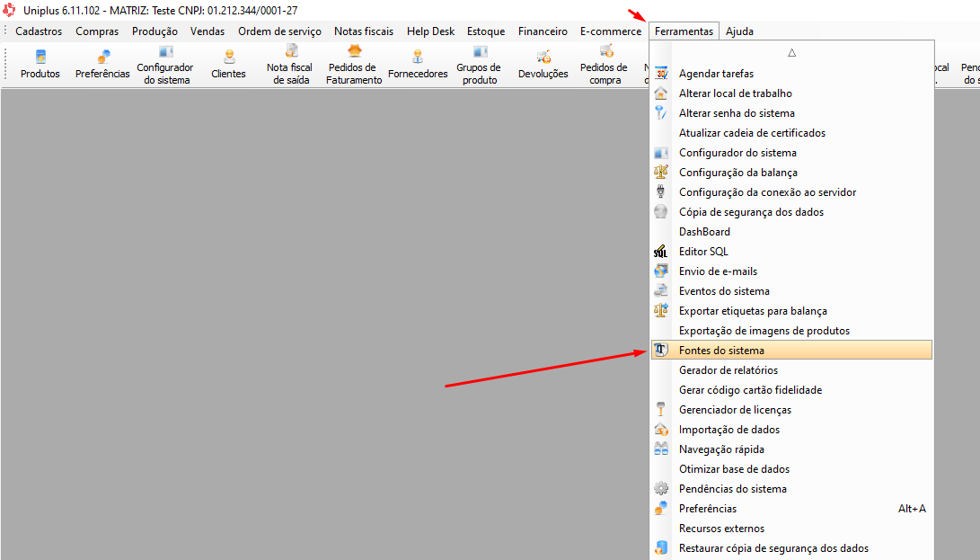Open the Vendas menu
The width and height of the screenshot is (980, 560).
[x=207, y=31]
